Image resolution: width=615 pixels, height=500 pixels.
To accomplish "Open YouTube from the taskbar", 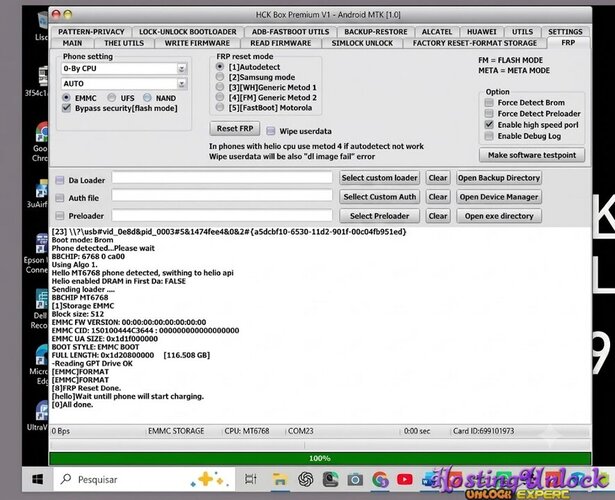I will 405,479.
